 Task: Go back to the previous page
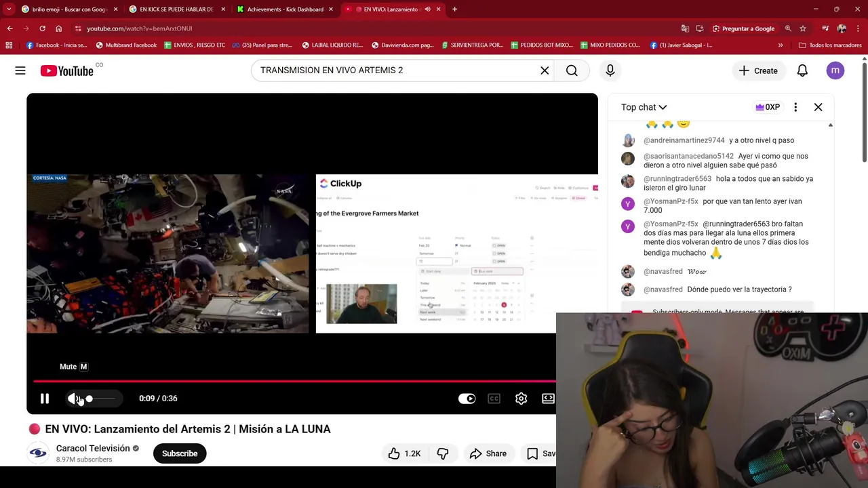tap(9, 28)
